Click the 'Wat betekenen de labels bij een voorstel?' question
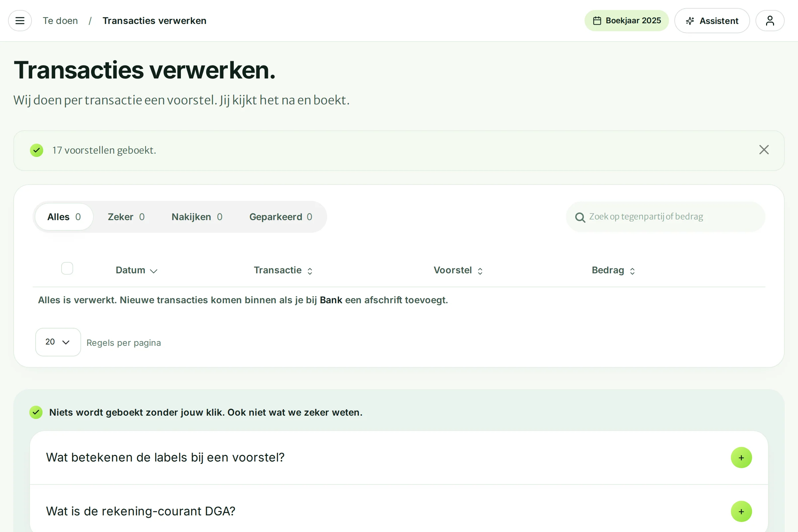The image size is (798, 532). [165, 458]
